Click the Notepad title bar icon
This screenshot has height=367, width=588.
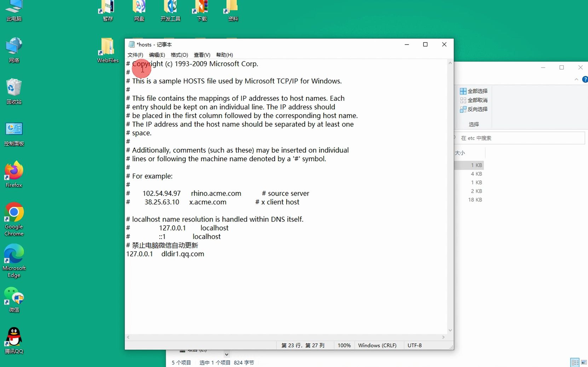pyautogui.click(x=132, y=45)
